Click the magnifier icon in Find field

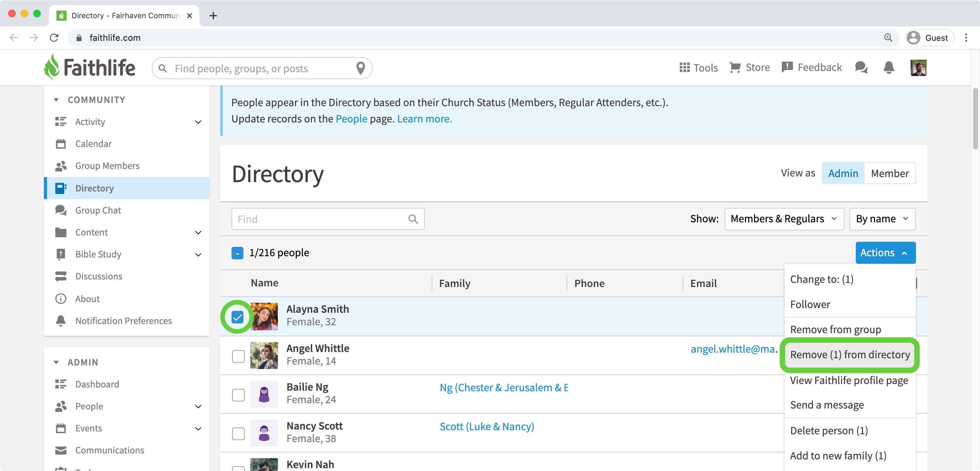413,219
